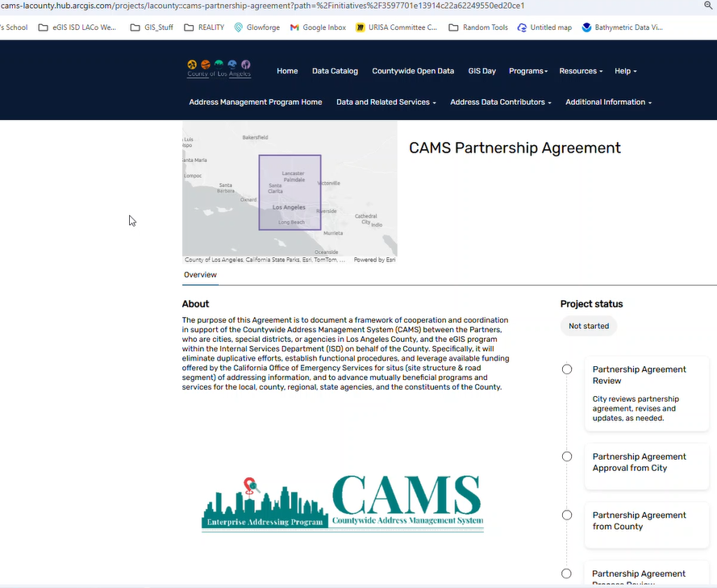This screenshot has height=588, width=717.
Task: Open the Data and Related Services dropdown
Action: 386,102
